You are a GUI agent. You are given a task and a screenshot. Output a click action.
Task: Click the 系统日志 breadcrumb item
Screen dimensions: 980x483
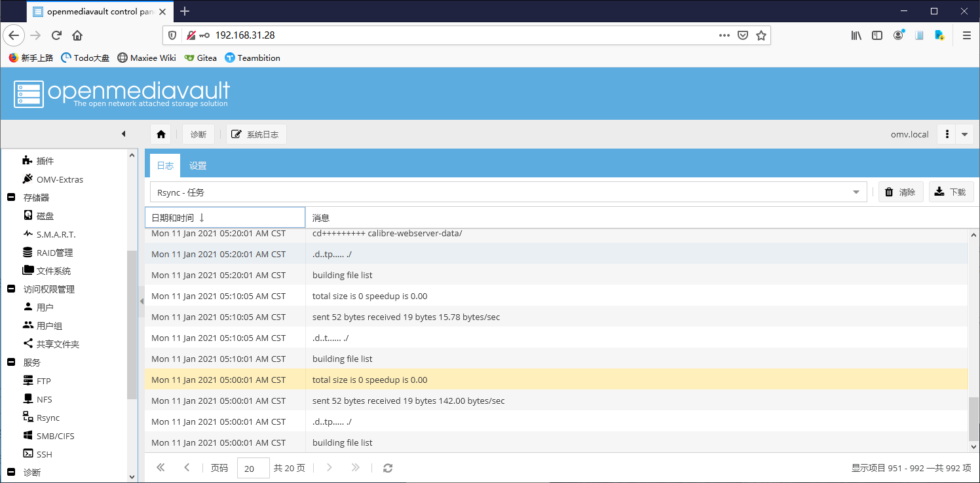(256, 134)
